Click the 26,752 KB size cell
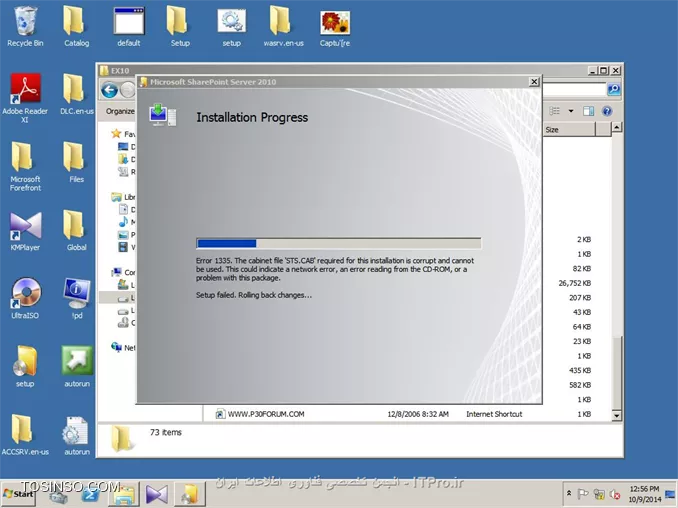This screenshot has height=508, width=678. [575, 283]
